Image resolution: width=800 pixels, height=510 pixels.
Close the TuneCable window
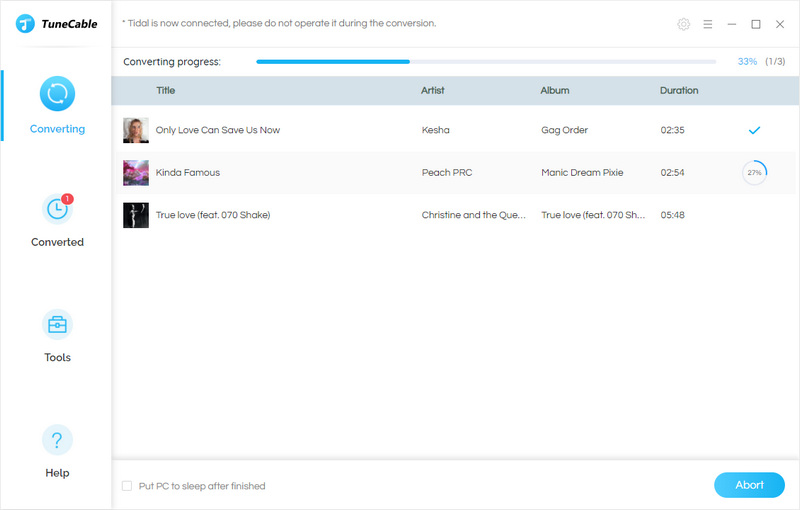780,24
